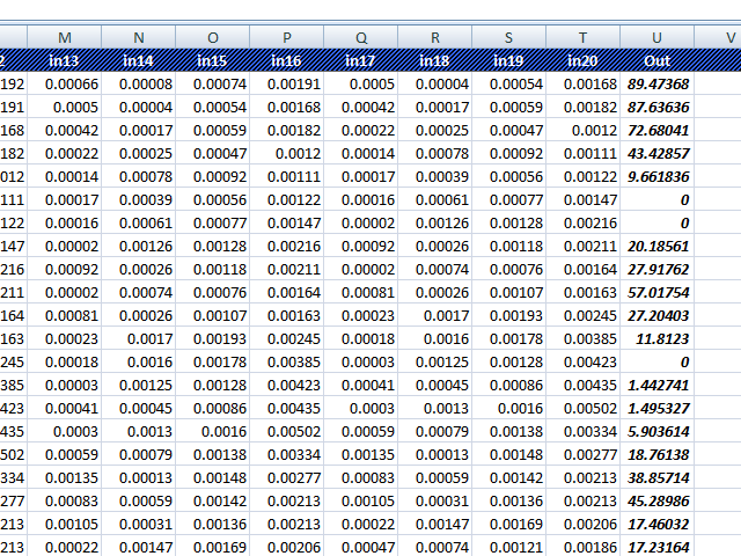Select column T header

[x=583, y=37]
